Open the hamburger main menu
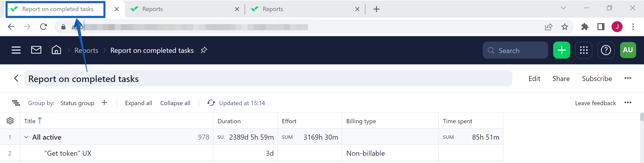The height and width of the screenshot is (163, 644). coord(16,50)
